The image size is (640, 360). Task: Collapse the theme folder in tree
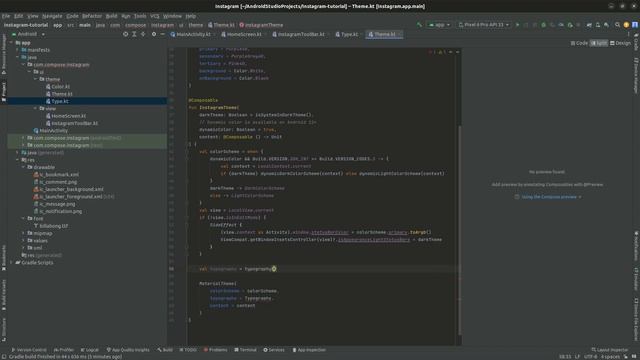pos(36,79)
